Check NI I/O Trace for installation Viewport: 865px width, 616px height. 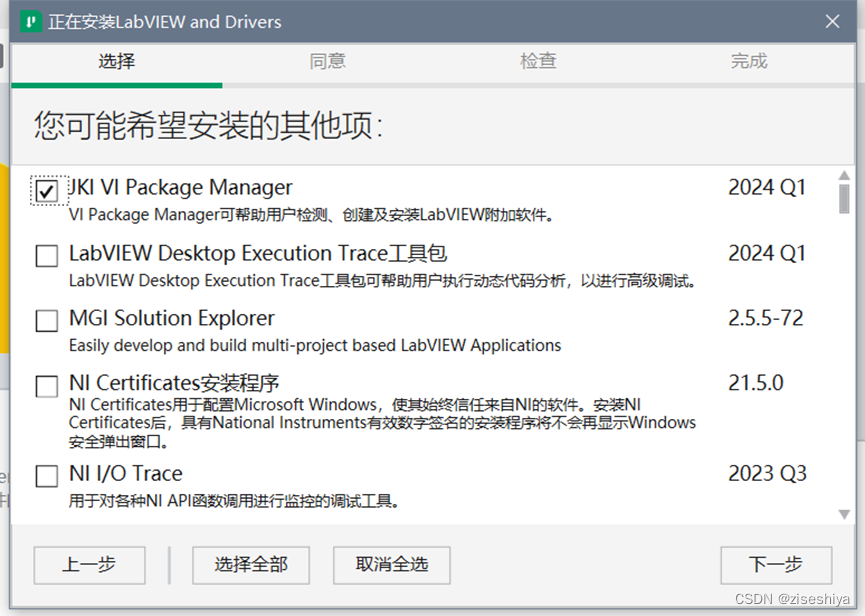[45, 476]
